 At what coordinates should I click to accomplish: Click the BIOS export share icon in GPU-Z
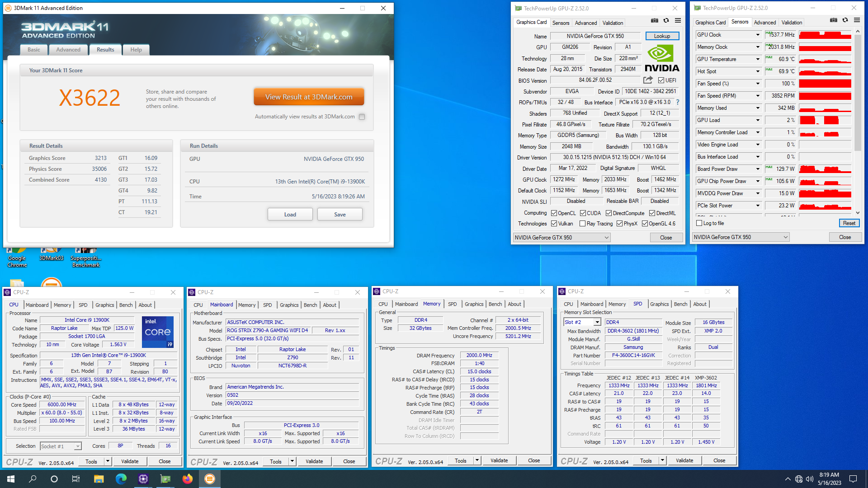(648, 80)
